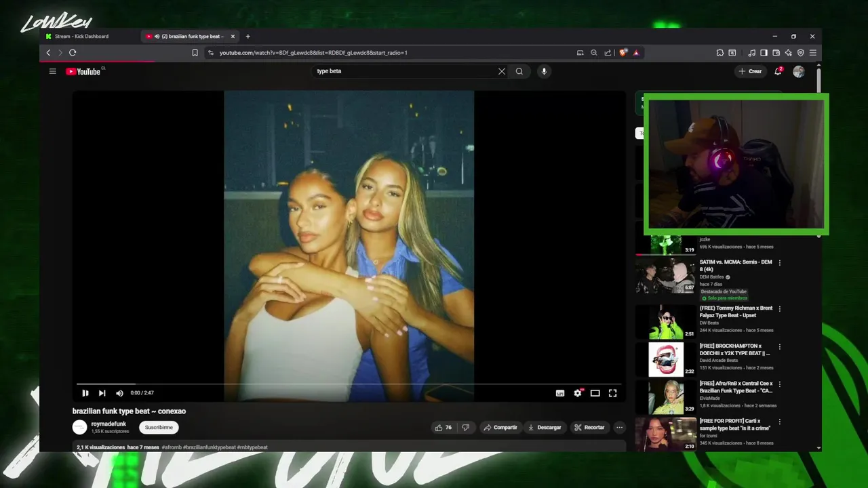Open Brave Rewards triangle icon
868x488 pixels.
coord(636,53)
